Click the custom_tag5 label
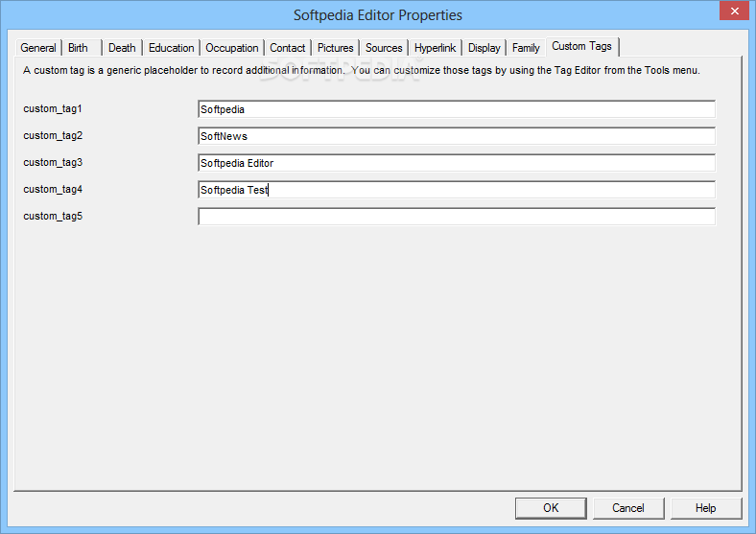Image resolution: width=756 pixels, height=534 pixels. point(53,217)
